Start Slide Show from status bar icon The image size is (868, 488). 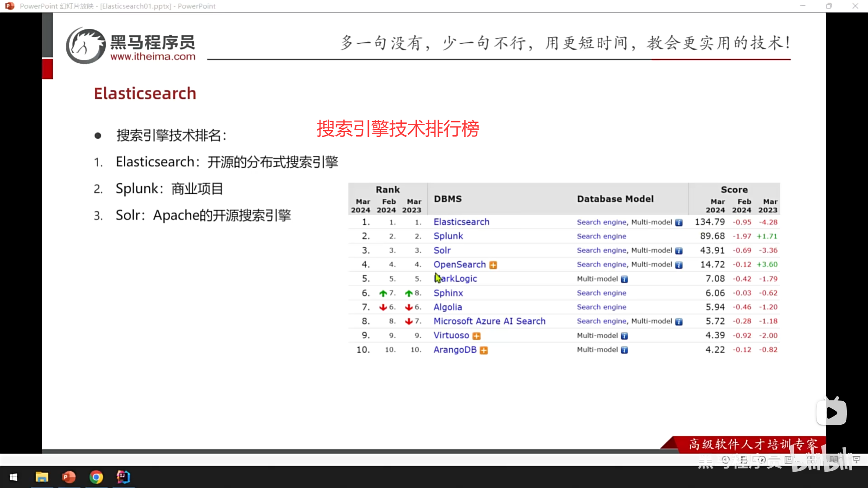[x=856, y=460]
